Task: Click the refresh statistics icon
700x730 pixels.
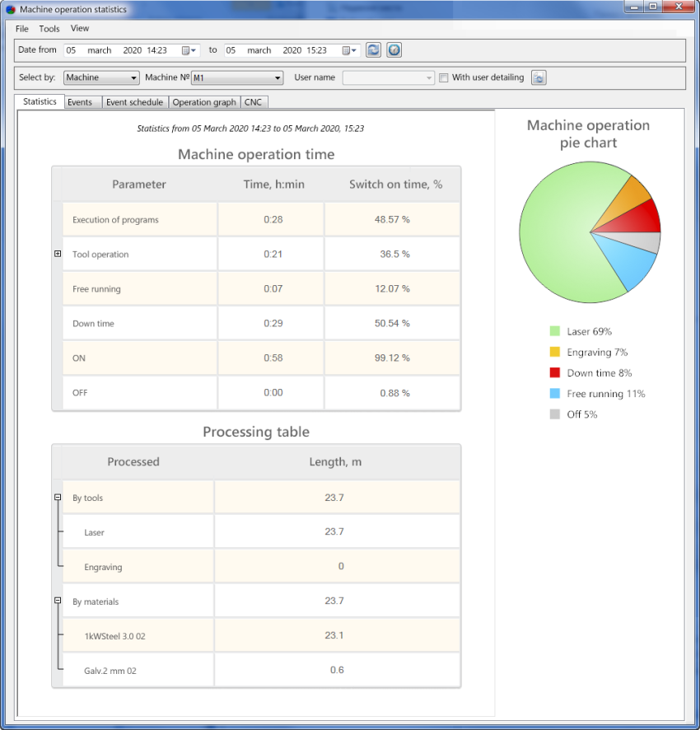Action: 373,49
